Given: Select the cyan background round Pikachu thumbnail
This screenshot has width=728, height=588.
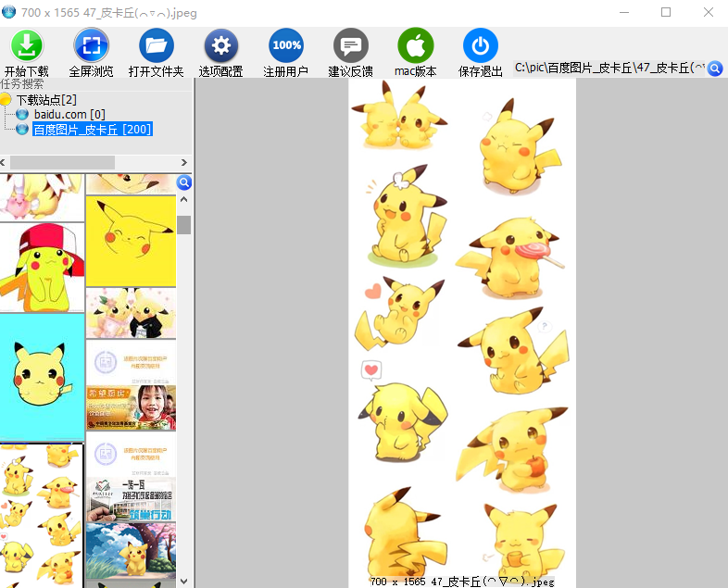Looking at the screenshot, I should click(x=43, y=377).
